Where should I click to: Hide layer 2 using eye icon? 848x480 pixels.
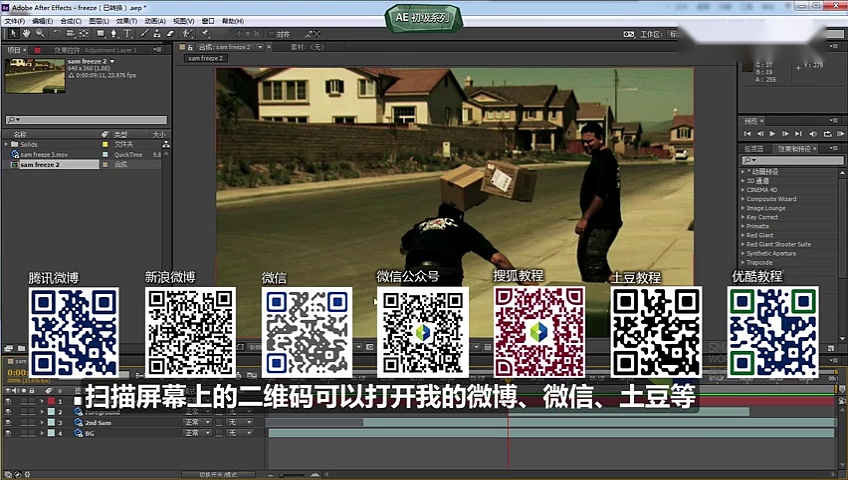coord(8,412)
